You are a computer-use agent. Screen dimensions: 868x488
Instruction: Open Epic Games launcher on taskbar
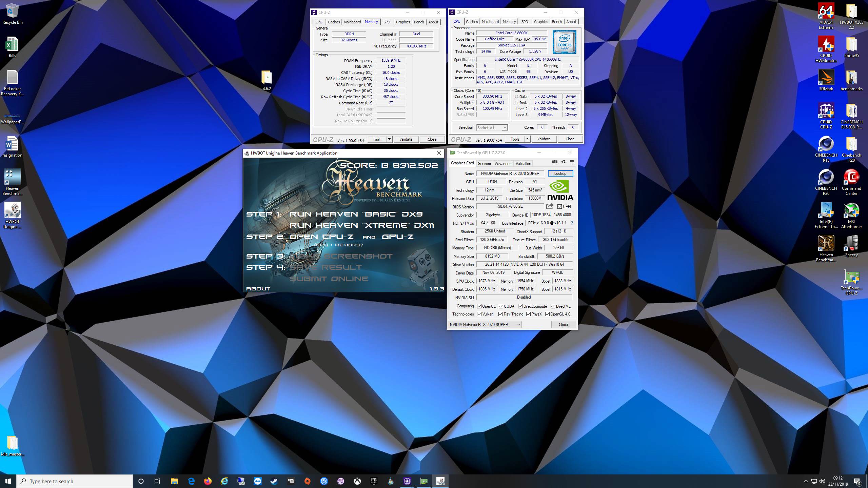(x=374, y=481)
